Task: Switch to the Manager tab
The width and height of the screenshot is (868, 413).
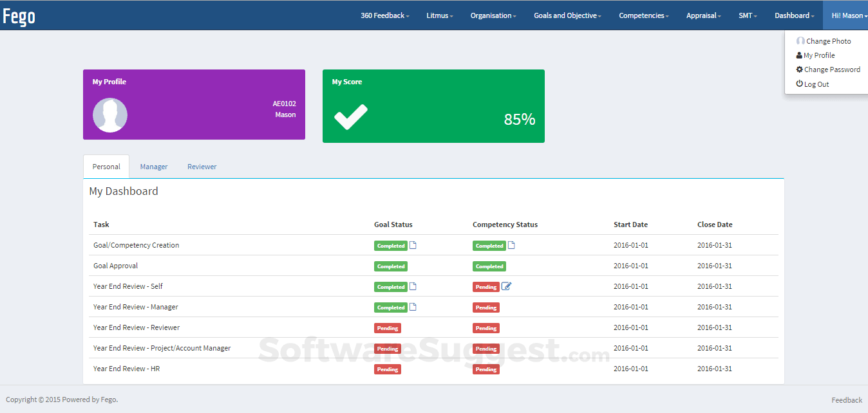Action: point(154,167)
